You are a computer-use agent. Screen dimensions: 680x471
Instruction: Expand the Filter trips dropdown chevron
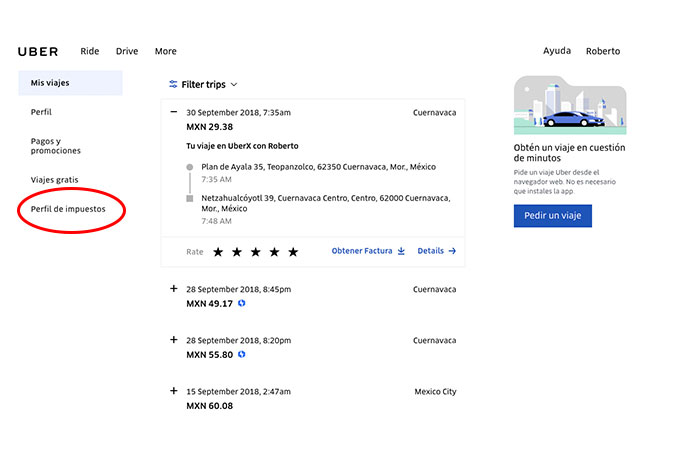click(234, 85)
